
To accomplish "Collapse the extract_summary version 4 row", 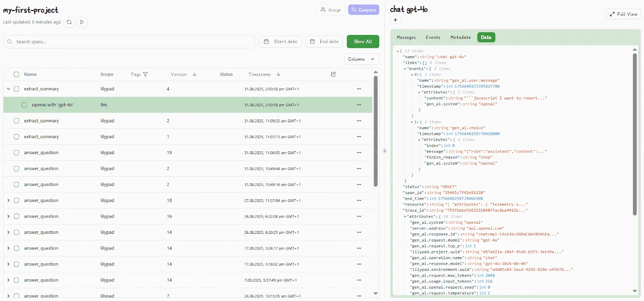I will 8,89.
